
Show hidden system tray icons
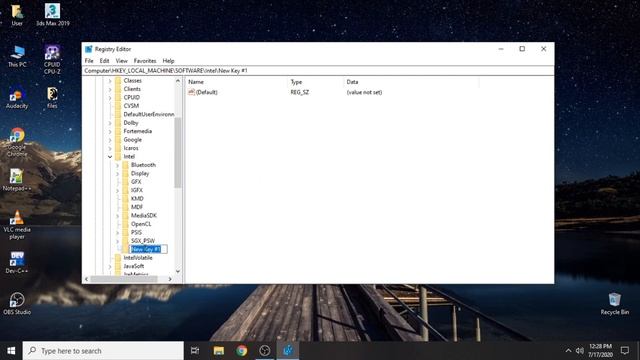tap(568, 351)
